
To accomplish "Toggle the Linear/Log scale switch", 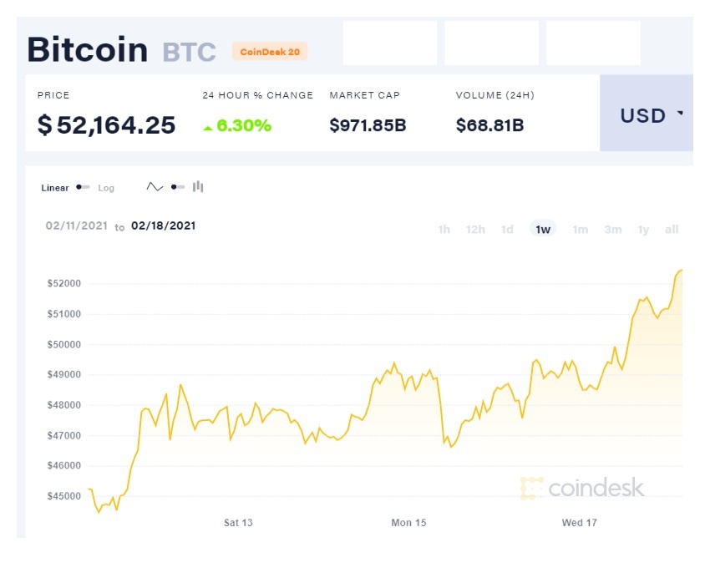I will (84, 187).
